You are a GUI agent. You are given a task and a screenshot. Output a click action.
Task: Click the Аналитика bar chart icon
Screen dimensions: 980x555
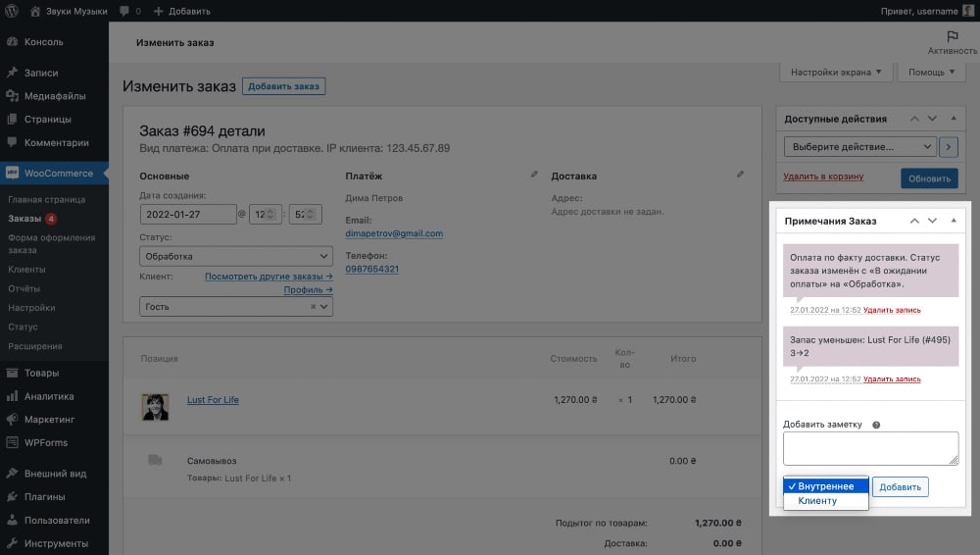click(x=12, y=395)
